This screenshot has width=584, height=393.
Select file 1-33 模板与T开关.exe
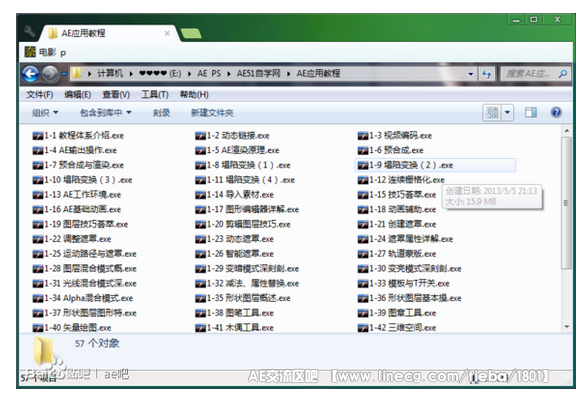(403, 283)
